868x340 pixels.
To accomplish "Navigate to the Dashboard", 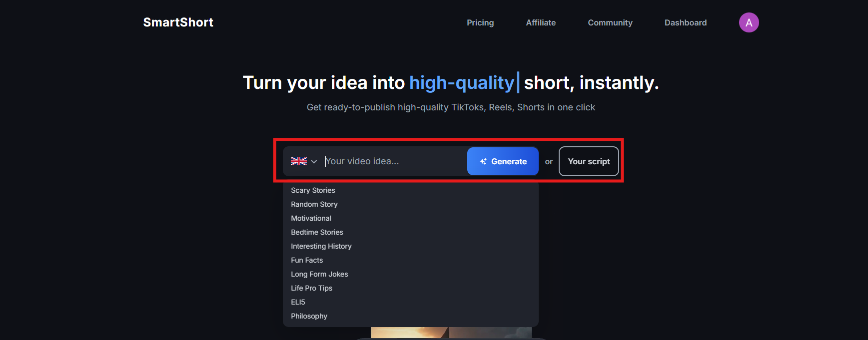I will [x=685, y=22].
